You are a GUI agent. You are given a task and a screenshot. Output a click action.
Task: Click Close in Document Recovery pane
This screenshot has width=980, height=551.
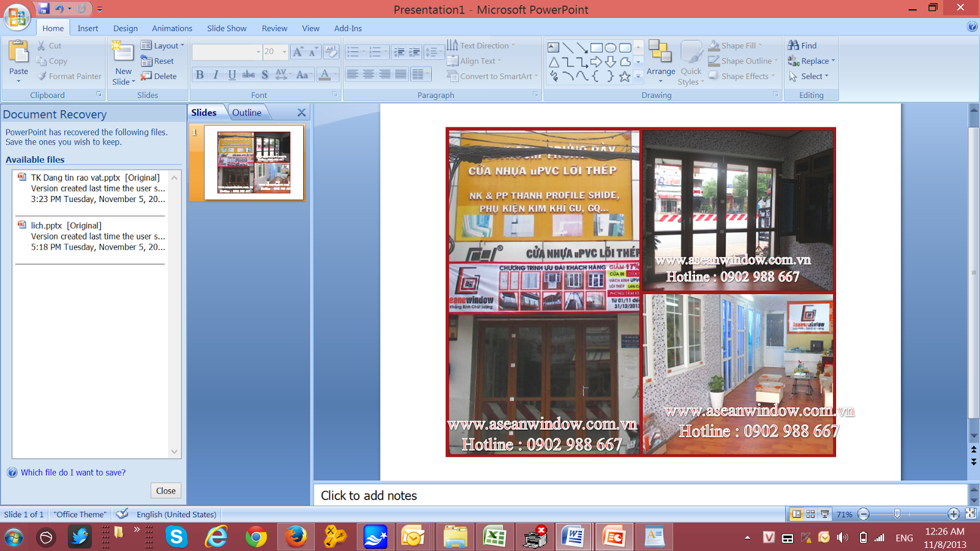[x=165, y=490]
